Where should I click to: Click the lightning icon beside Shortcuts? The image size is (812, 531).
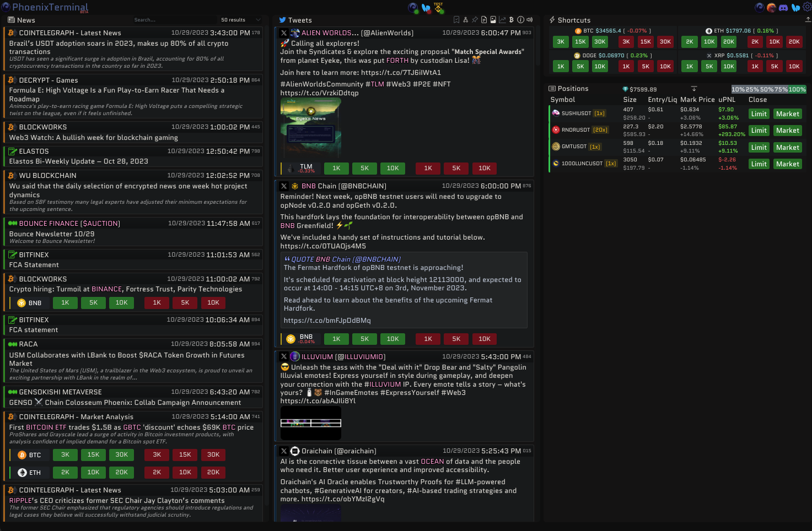(552, 20)
